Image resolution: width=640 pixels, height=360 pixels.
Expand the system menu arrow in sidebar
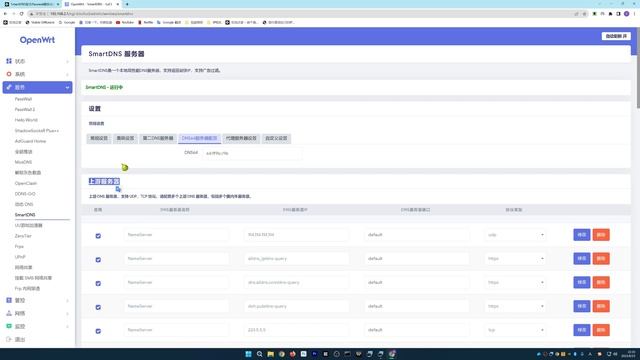click(x=67, y=74)
